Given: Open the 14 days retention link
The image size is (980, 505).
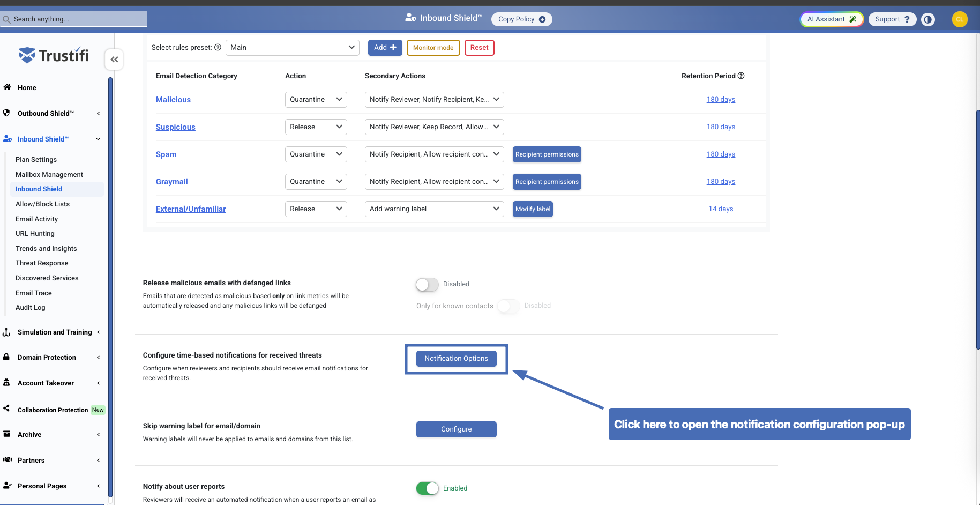Looking at the screenshot, I should point(721,209).
